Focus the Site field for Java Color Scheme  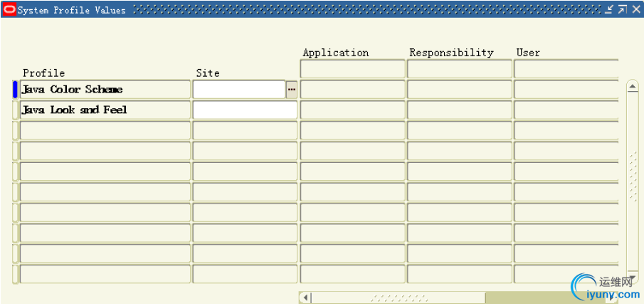pyautogui.click(x=238, y=90)
